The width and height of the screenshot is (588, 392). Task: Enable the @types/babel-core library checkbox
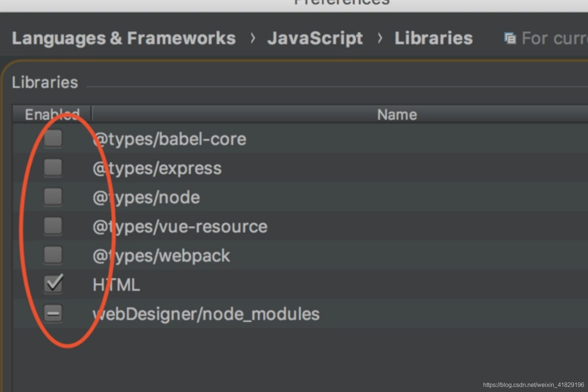click(53, 138)
